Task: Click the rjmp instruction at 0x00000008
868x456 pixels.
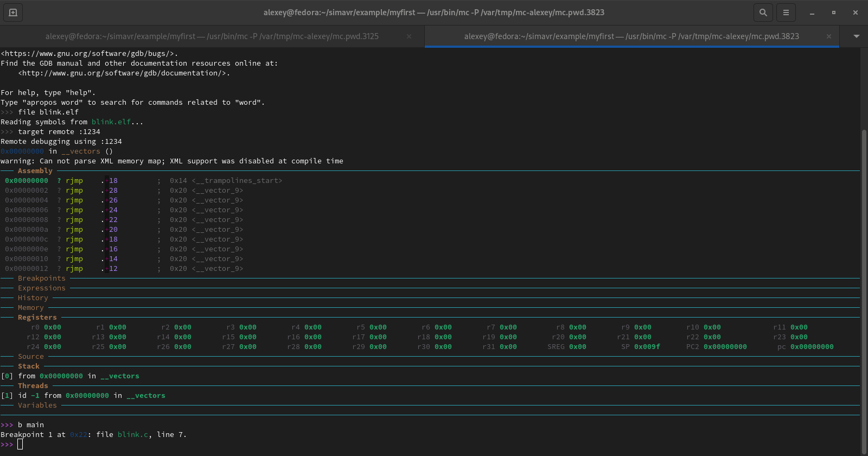Action: 74,220
